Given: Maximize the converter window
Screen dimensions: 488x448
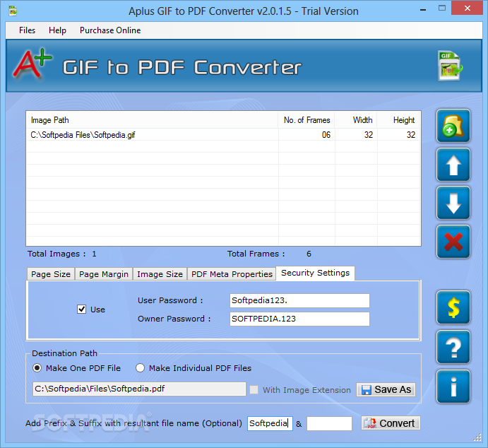Looking at the screenshot, I should [x=442, y=8].
